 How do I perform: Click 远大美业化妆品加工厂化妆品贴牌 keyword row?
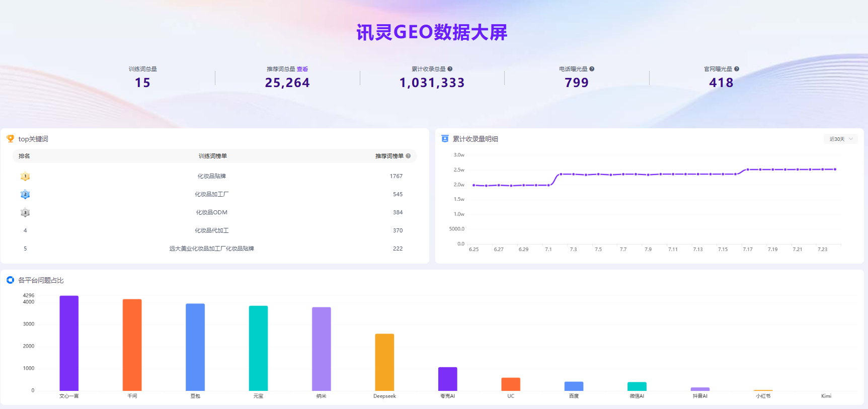coord(215,249)
